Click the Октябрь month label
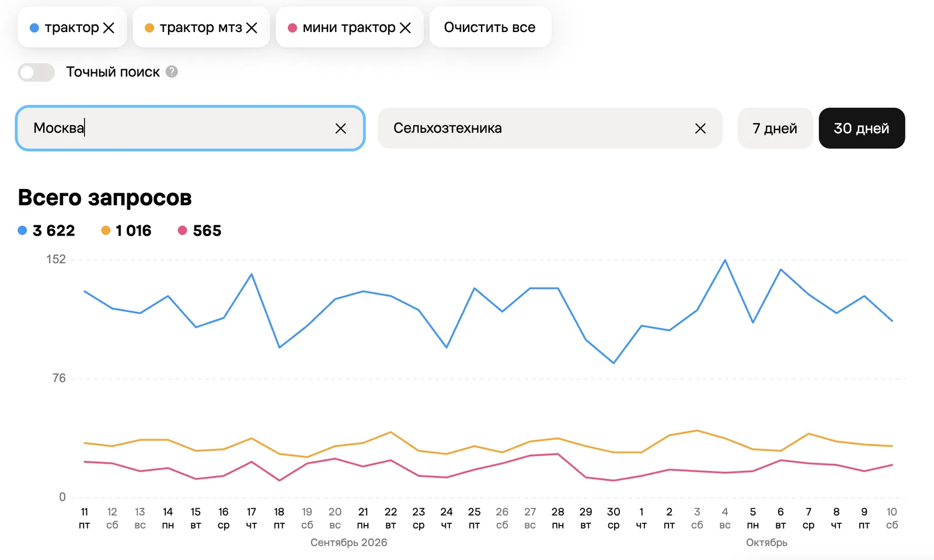 coord(766,542)
